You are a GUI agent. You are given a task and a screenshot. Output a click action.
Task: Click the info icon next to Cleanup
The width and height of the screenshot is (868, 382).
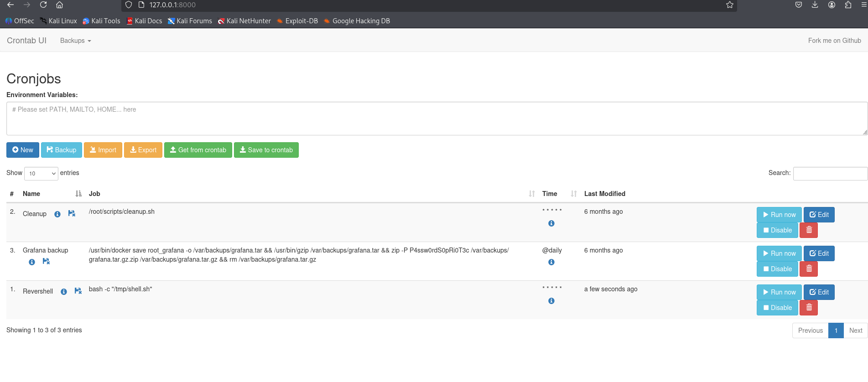click(57, 214)
